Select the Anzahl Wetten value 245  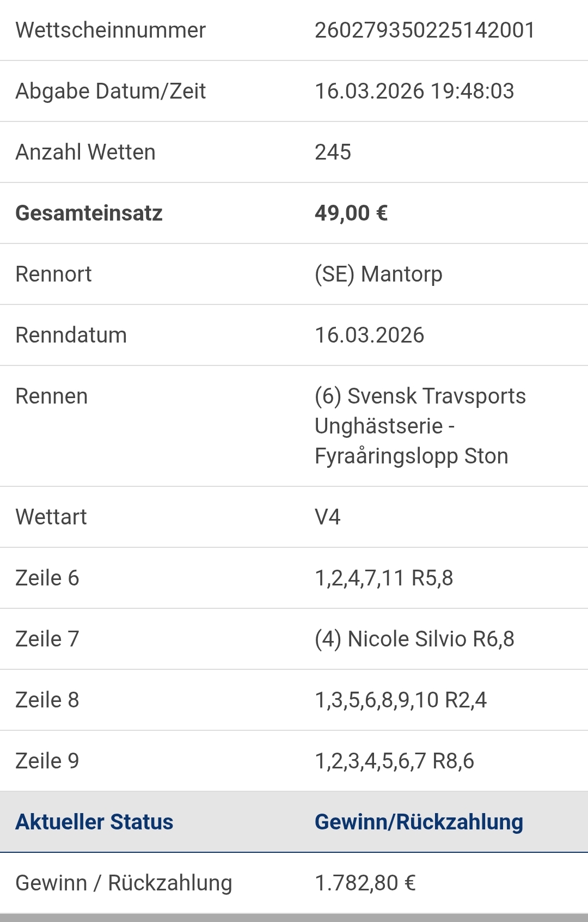click(333, 152)
